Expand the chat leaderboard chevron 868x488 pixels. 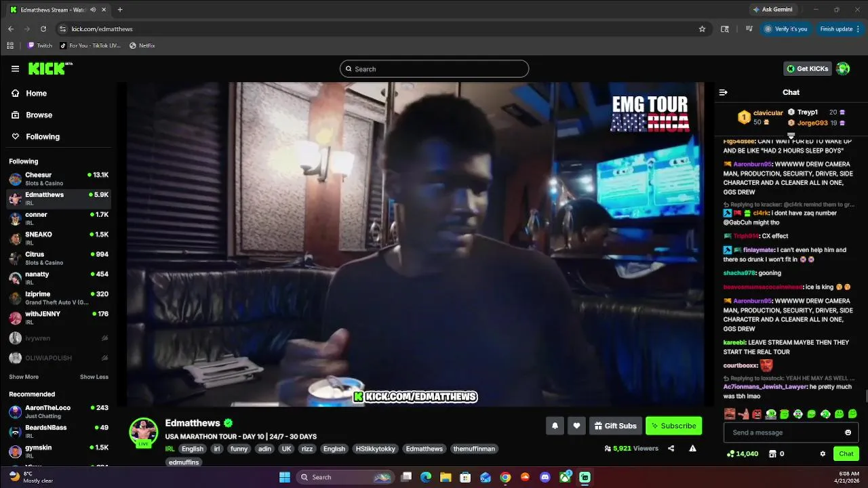(791, 136)
